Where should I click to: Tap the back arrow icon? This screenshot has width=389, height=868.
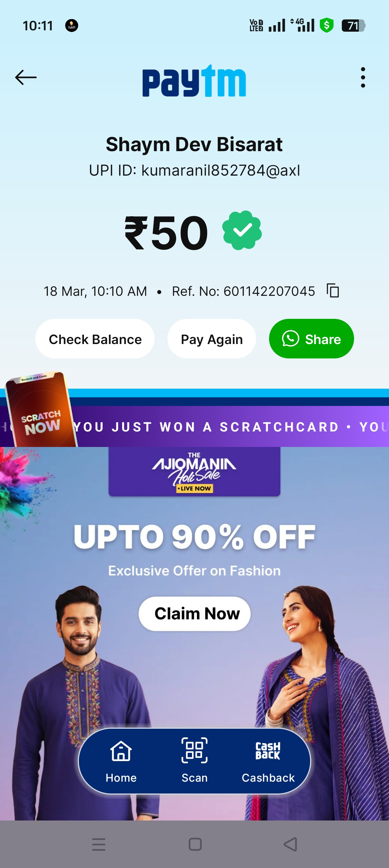point(26,77)
